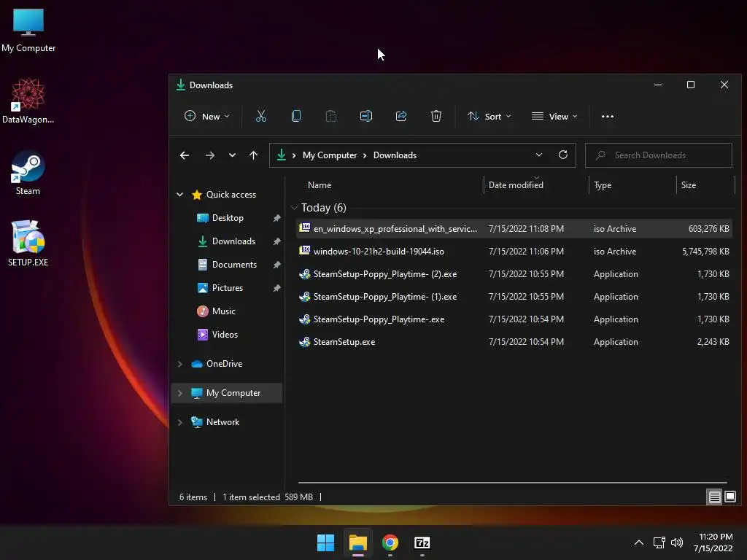The width and height of the screenshot is (747, 560).
Task: Unpin Pictures using its pin icon
Action: click(x=276, y=287)
